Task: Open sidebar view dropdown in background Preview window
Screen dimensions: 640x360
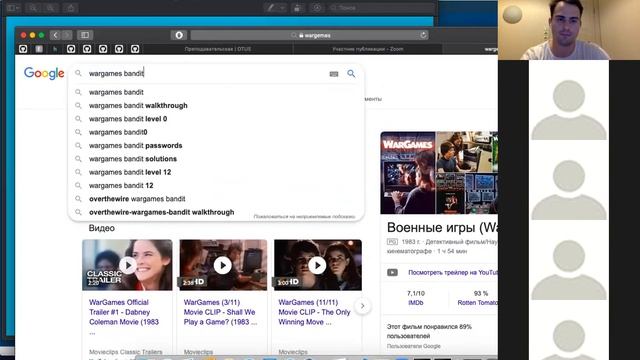Action: coord(13,7)
